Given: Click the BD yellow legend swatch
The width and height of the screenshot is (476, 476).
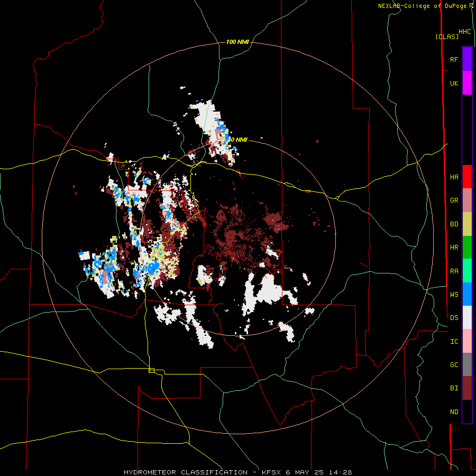Looking at the screenshot, I should [x=467, y=224].
